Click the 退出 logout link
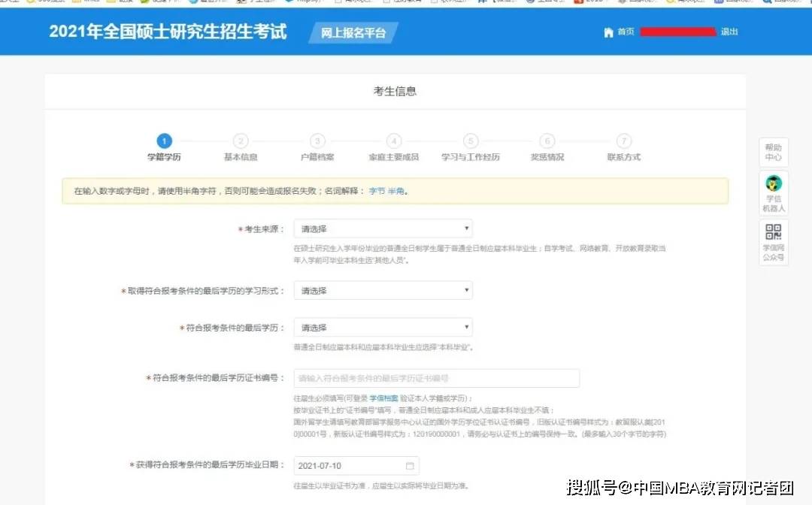The width and height of the screenshot is (812, 505). coord(729,32)
